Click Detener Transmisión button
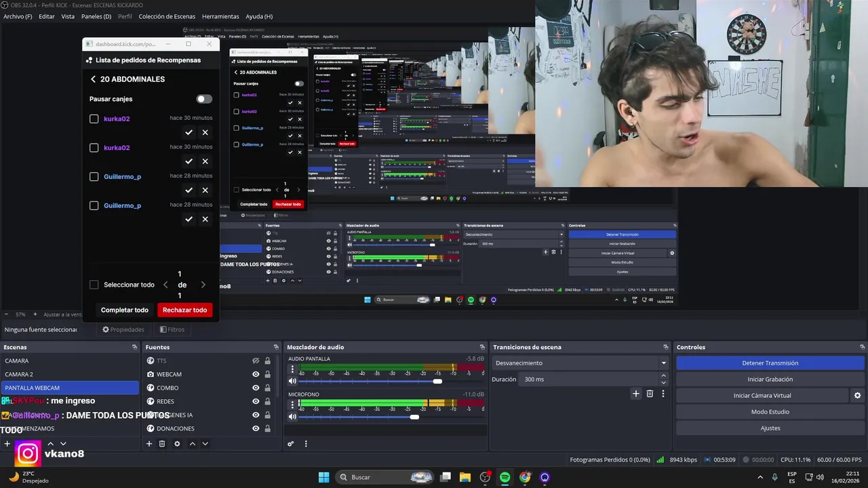The image size is (868, 488). coord(770,363)
